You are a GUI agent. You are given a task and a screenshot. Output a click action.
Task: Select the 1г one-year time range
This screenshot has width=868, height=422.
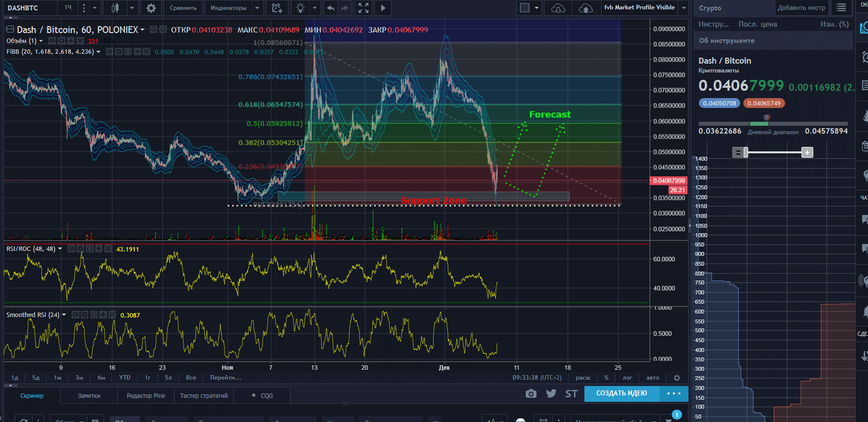tap(147, 378)
